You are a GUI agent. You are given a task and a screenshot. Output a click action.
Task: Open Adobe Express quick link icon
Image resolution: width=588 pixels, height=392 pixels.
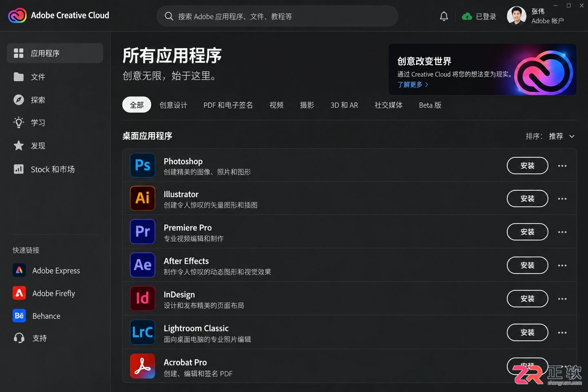(x=19, y=270)
